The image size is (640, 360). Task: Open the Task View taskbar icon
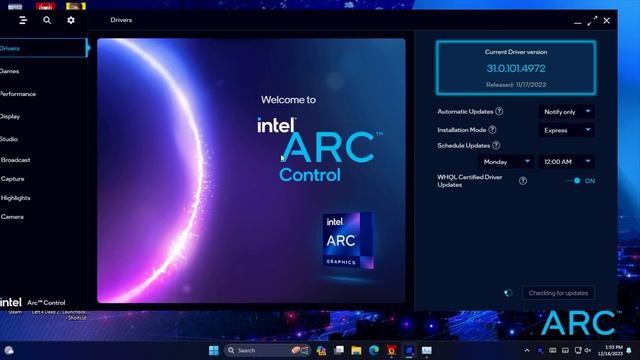click(339, 350)
